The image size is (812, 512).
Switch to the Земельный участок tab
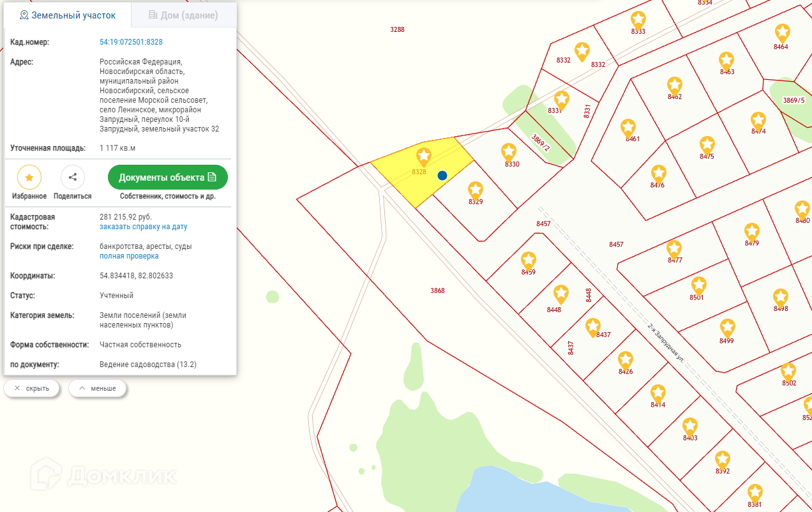pyautogui.click(x=67, y=15)
